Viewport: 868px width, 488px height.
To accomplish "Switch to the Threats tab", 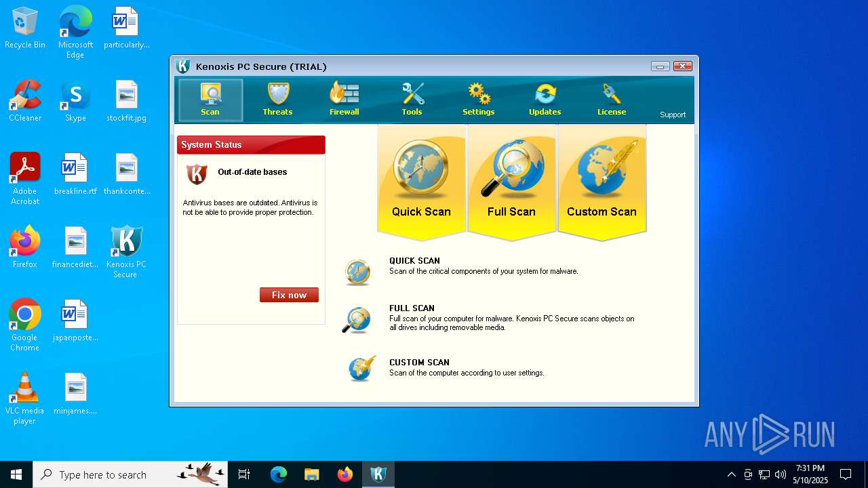I will click(x=277, y=100).
